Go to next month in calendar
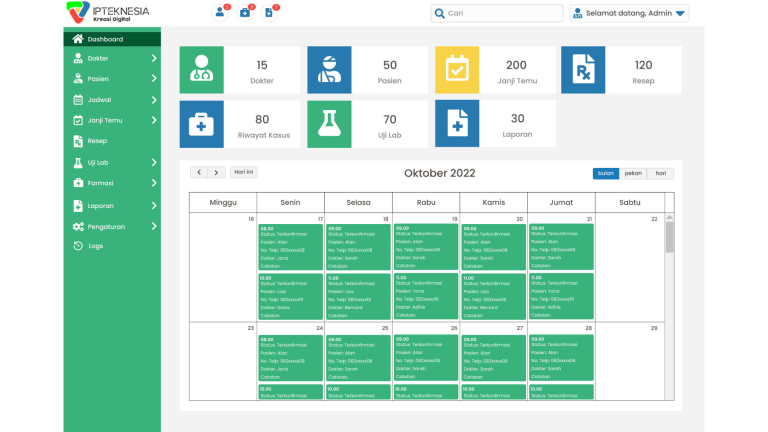The image size is (768, 432). [217, 173]
